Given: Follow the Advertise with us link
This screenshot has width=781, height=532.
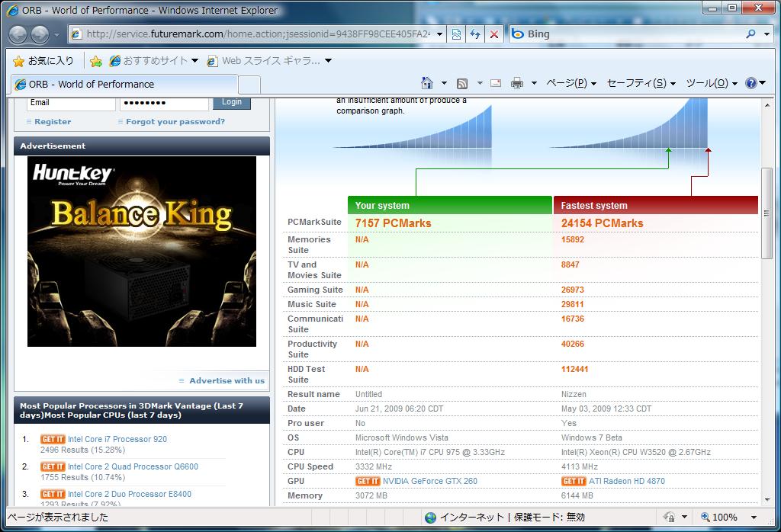Looking at the screenshot, I should [227, 381].
